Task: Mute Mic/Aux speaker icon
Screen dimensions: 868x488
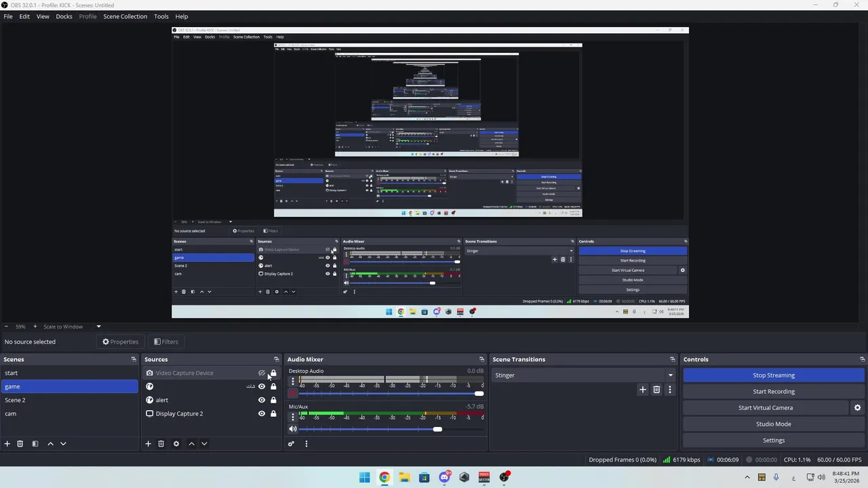Action: click(x=293, y=429)
